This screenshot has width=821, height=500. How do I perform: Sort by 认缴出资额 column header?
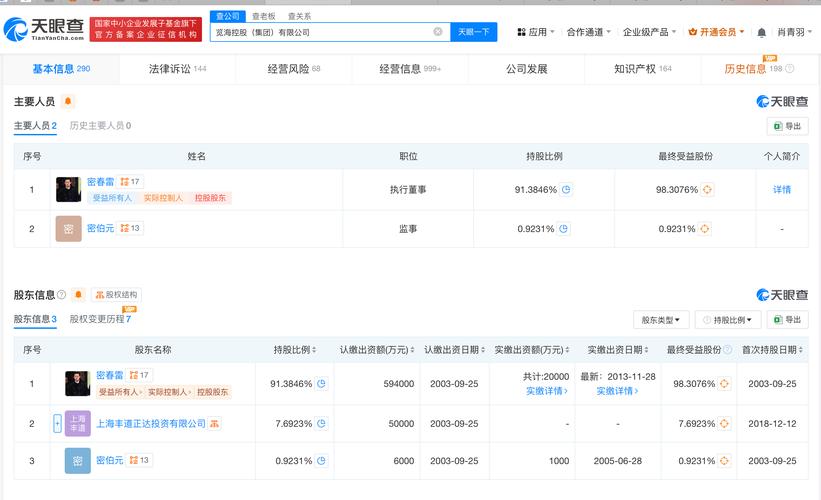(375, 350)
